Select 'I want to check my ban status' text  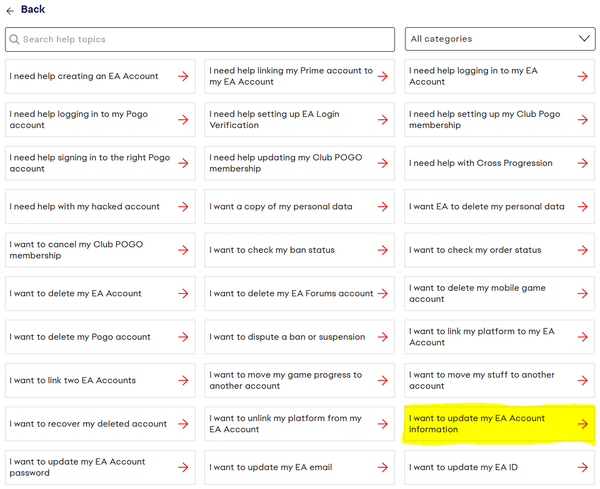[x=272, y=250]
